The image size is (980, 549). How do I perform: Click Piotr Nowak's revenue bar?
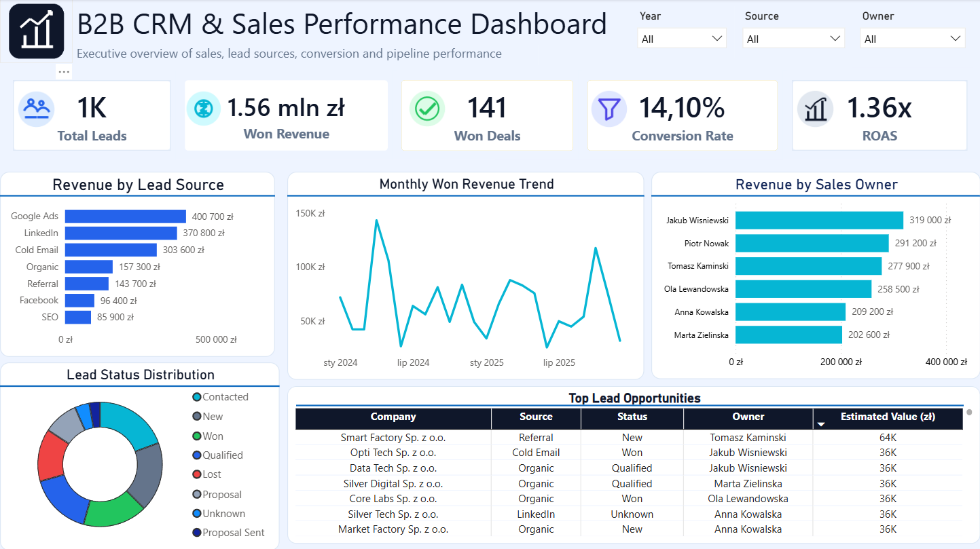pyautogui.click(x=812, y=243)
